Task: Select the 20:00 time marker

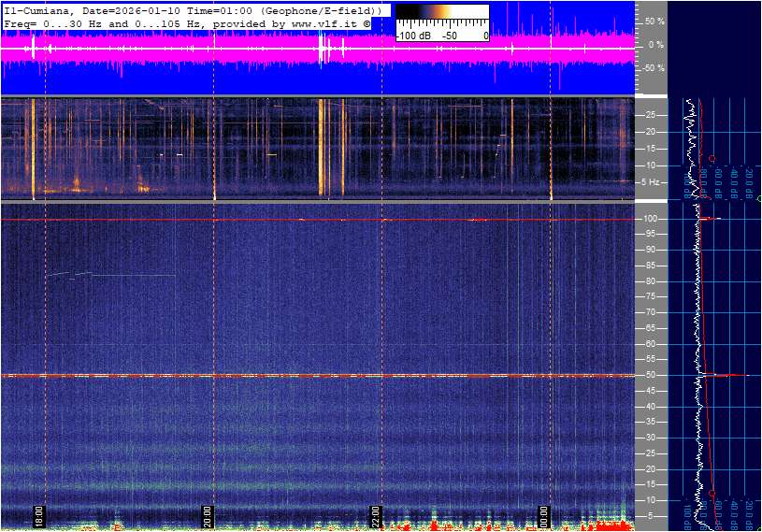Action: (208, 517)
